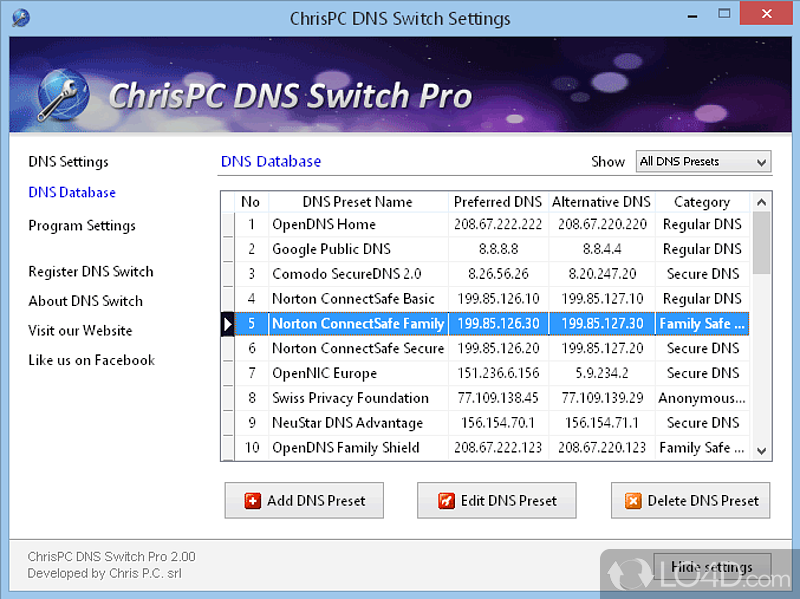Click the Edit DNS Preset button
The image size is (800, 599).
497,501
